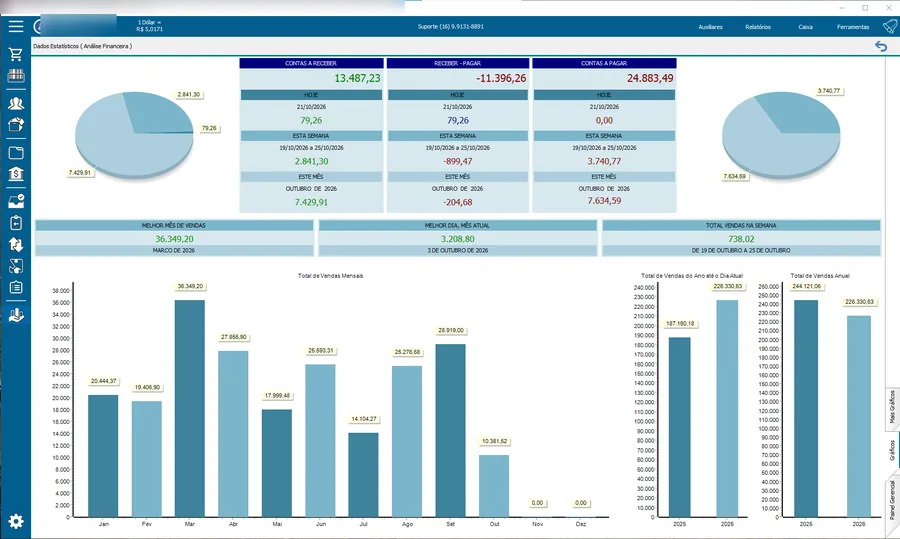Click the -899,47 weekly balance value

point(457,161)
